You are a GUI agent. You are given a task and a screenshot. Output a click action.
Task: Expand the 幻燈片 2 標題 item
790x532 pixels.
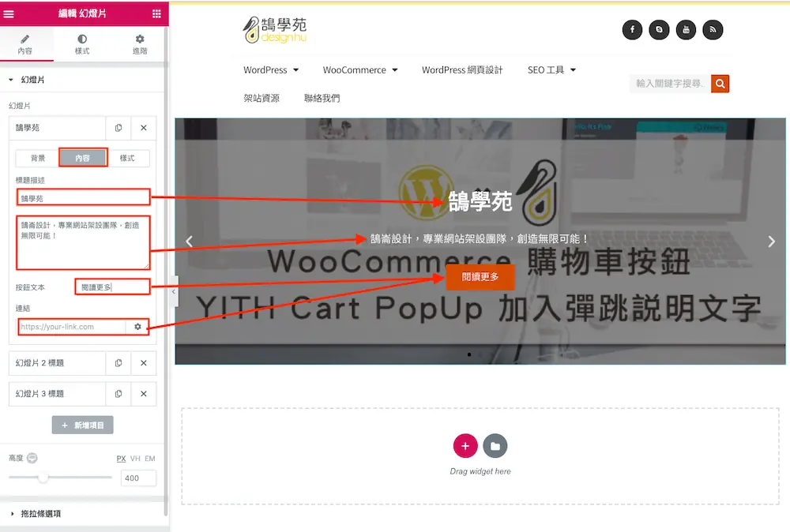click(57, 363)
